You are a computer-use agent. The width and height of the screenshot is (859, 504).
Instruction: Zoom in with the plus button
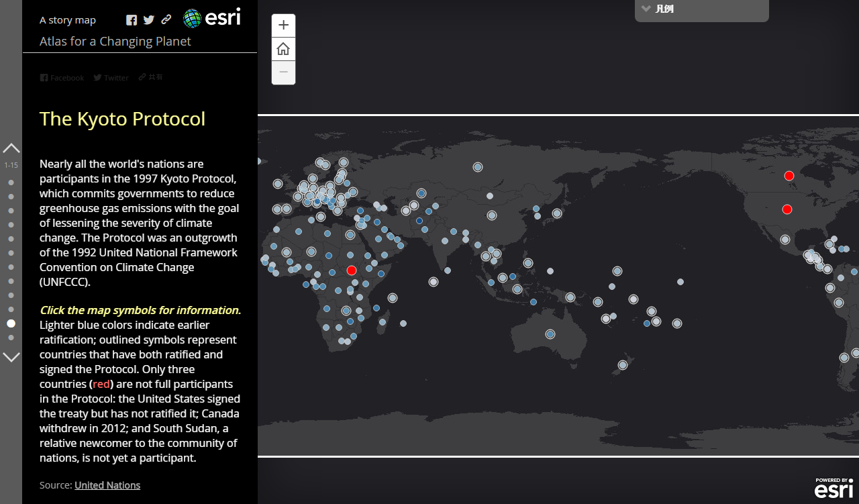[x=283, y=26]
